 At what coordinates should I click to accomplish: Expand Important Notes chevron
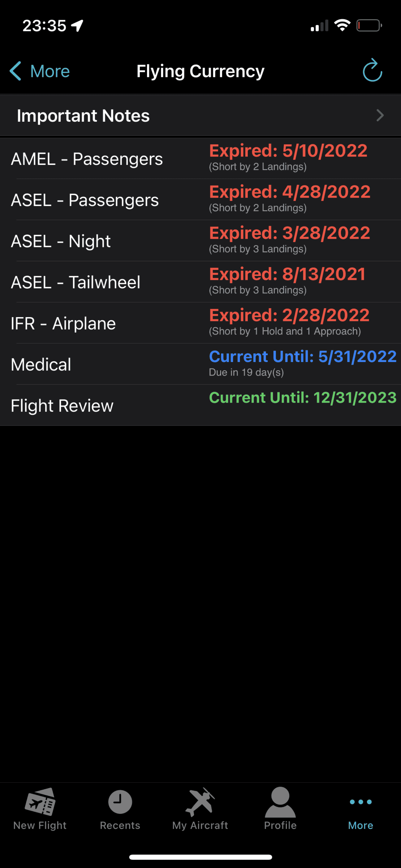[x=380, y=115]
